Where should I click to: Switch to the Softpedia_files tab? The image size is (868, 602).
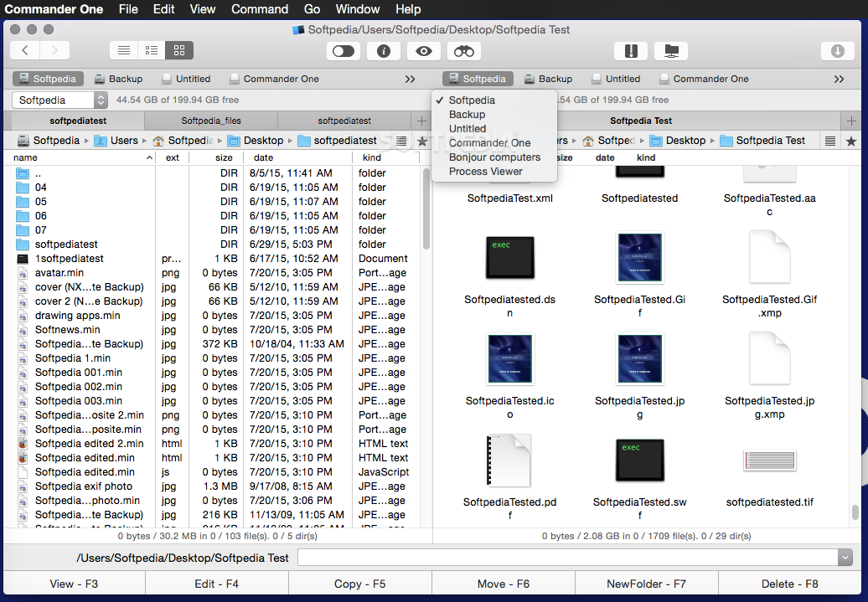pyautogui.click(x=211, y=121)
